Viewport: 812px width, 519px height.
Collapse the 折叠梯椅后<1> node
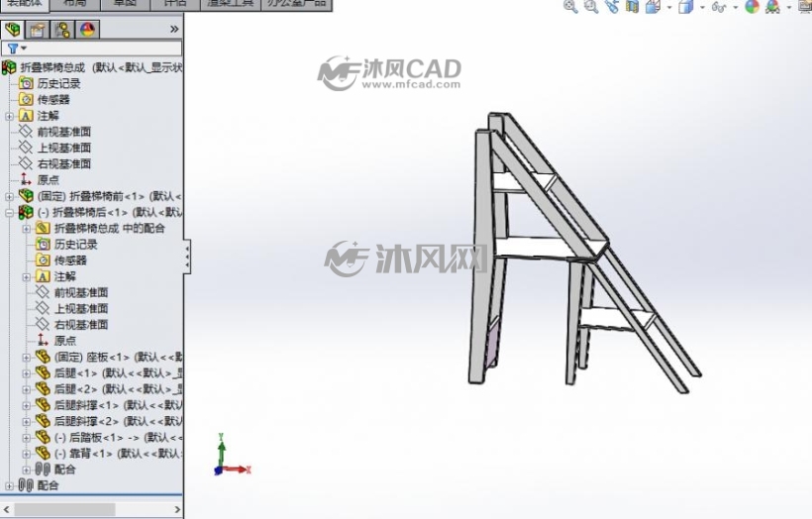tap(9, 212)
